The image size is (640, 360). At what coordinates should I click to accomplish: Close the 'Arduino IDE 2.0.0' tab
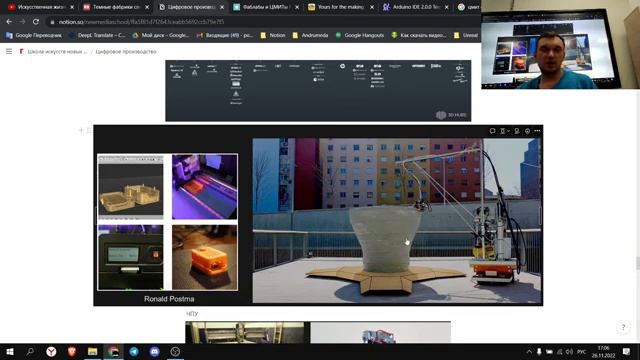click(447, 7)
